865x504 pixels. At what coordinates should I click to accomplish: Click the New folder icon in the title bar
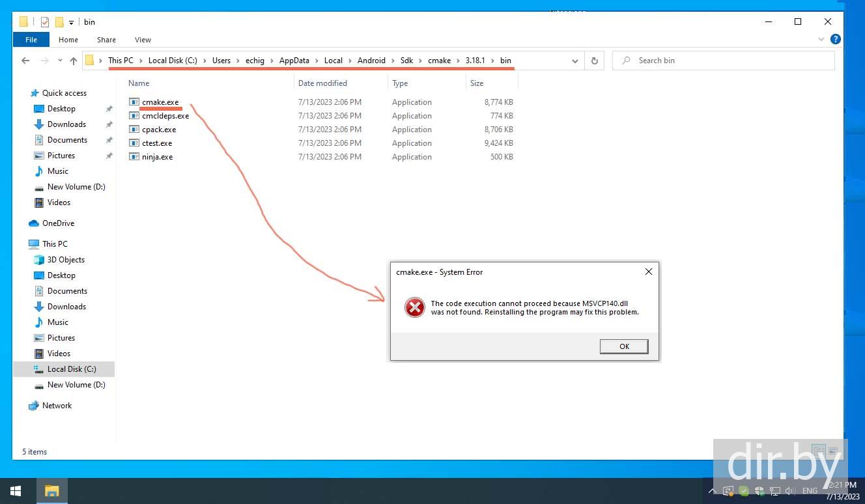(59, 22)
